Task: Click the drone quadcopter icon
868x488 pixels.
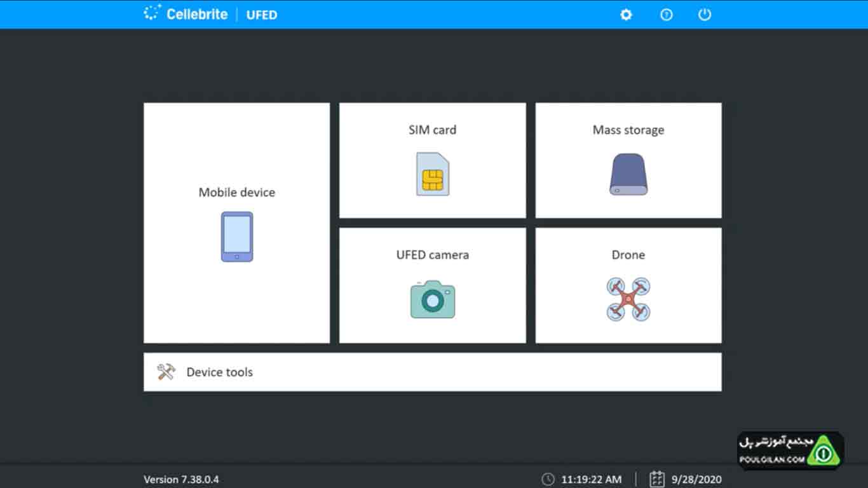Action: point(628,299)
